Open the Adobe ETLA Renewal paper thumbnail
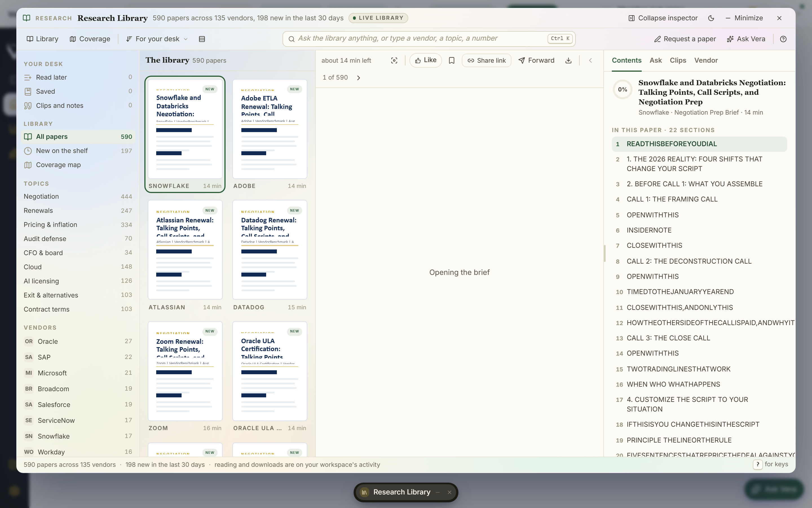 pos(270,129)
